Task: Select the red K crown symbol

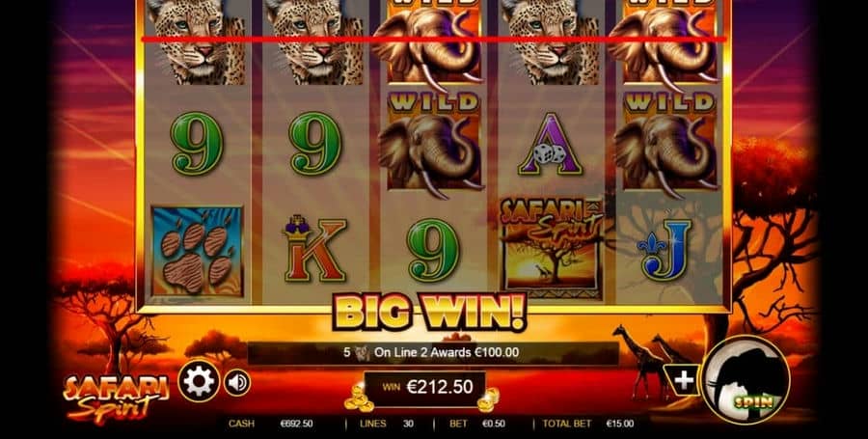Action: coord(315,249)
